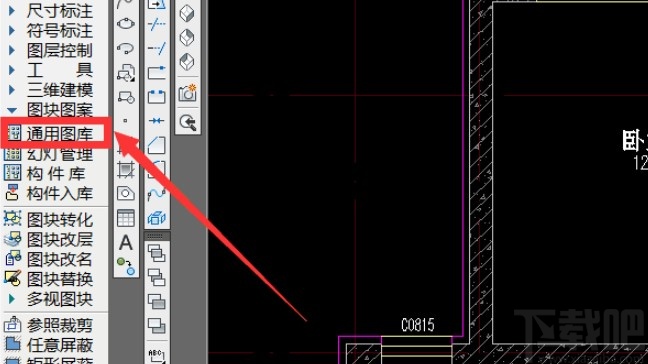
Task: Click the Insert Block icon
Action: [126, 73]
